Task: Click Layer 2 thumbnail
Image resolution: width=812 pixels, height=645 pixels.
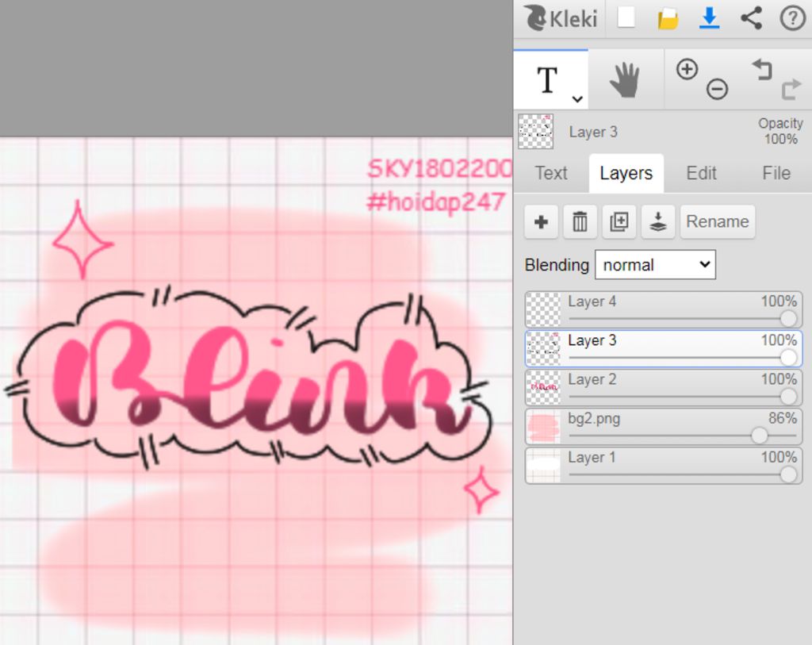Action: coord(543,387)
